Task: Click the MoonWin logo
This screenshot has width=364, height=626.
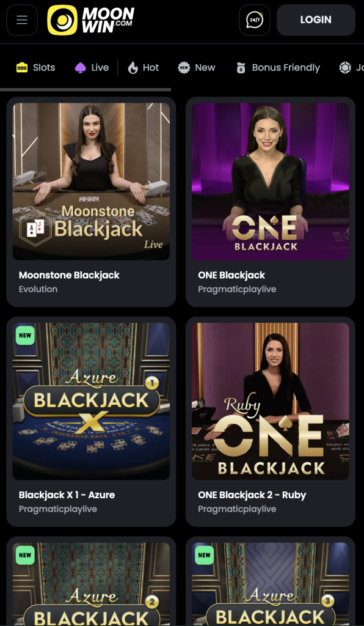Action: (91, 20)
